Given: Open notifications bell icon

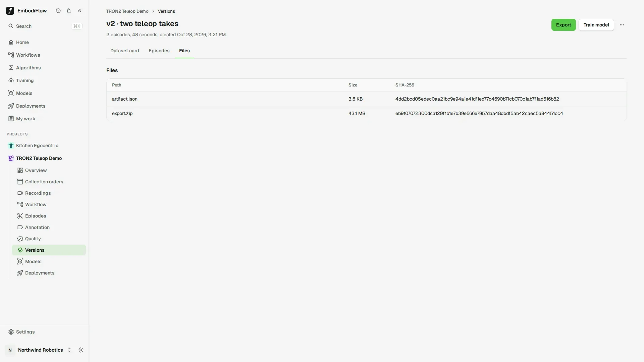Looking at the screenshot, I should (x=69, y=11).
